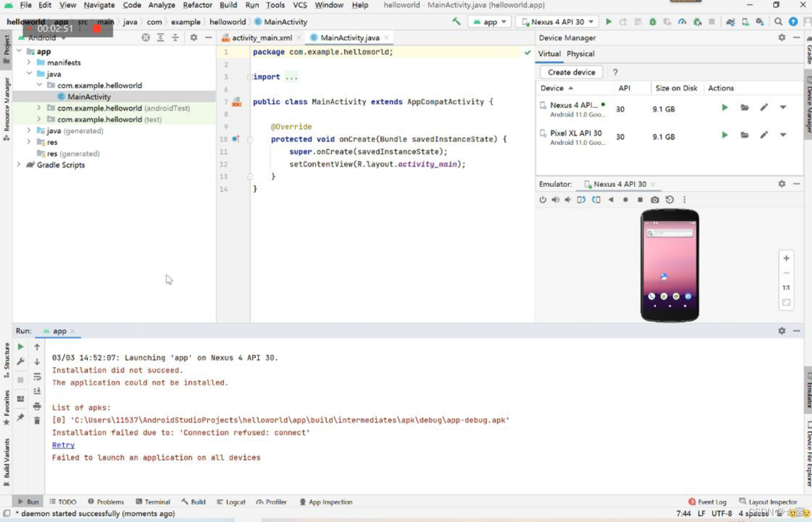This screenshot has width=812, height=522.
Task: Edit the Pixel XL API 30 device
Action: click(764, 135)
